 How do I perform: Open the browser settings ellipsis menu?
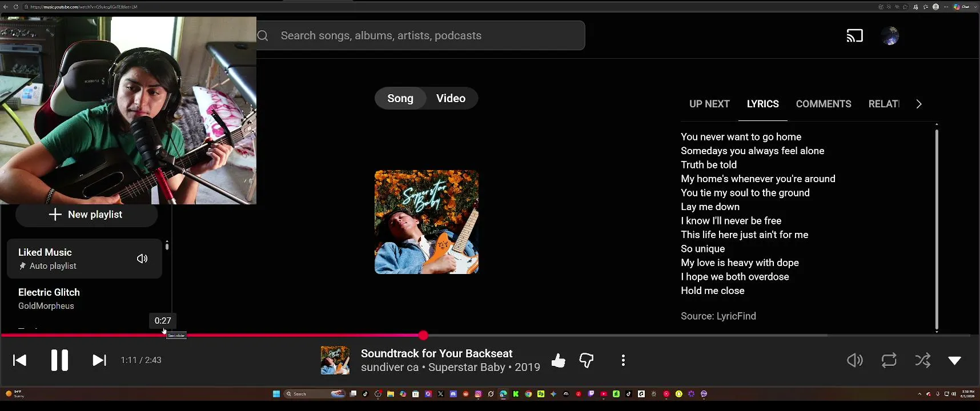pos(946,7)
